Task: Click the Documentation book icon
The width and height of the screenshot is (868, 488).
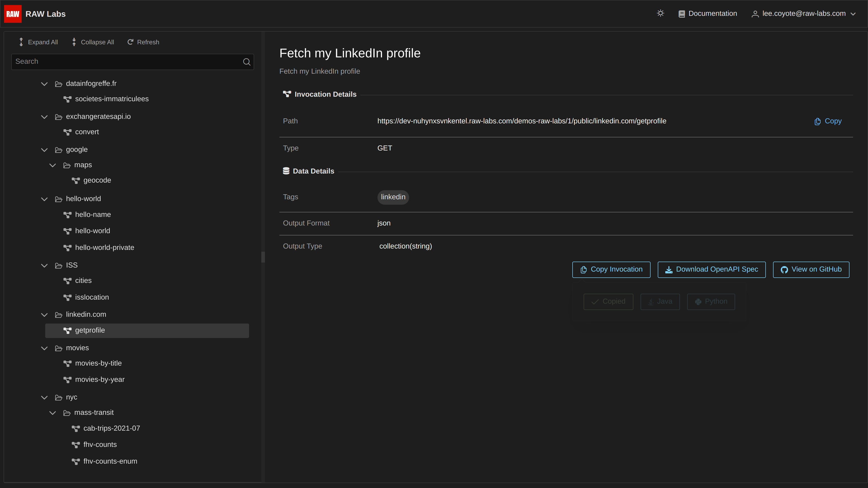Action: pos(682,14)
